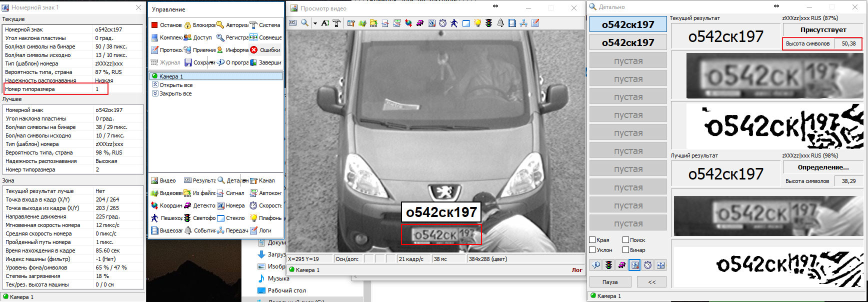Tick the Поиск checkbox

pos(625,240)
